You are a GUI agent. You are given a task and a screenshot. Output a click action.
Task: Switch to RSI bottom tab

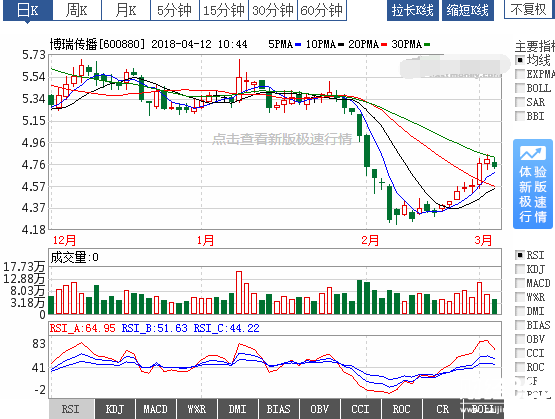tap(71, 409)
